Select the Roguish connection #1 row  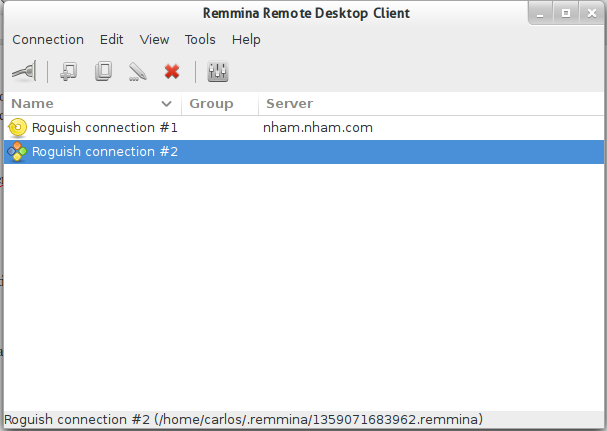[x=304, y=127]
